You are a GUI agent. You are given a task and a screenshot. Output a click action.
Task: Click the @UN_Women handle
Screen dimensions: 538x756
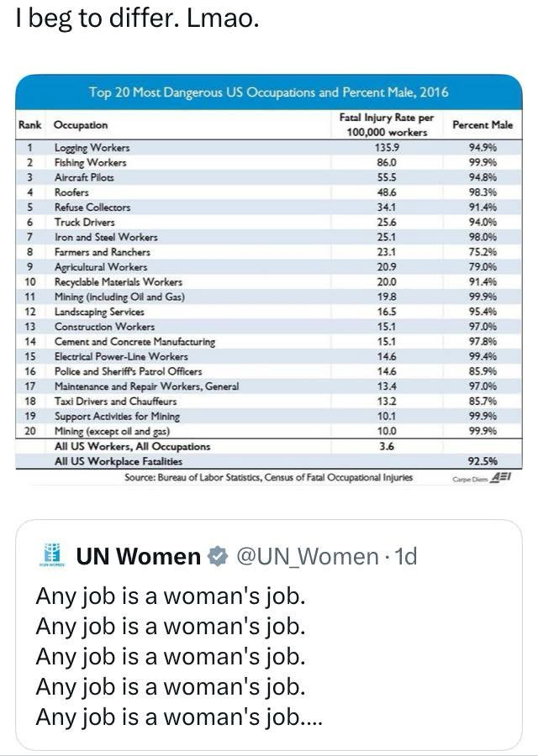pyautogui.click(x=306, y=556)
